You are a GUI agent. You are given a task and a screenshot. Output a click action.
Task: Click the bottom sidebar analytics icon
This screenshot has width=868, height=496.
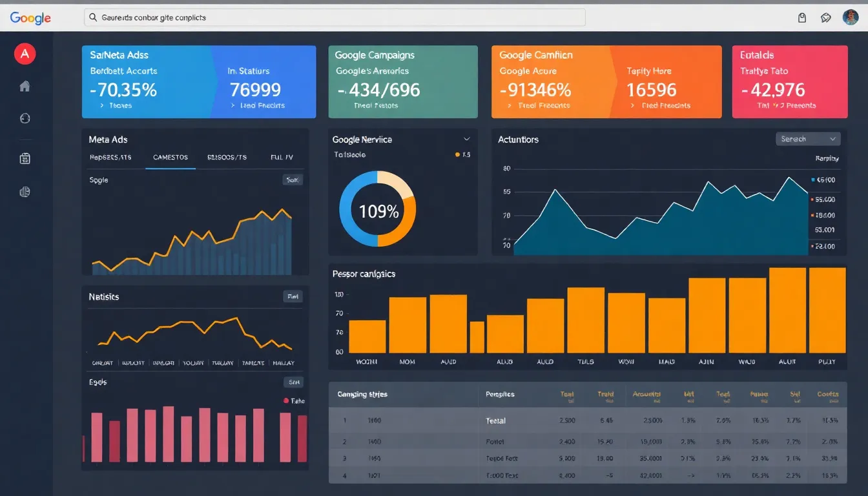25,192
